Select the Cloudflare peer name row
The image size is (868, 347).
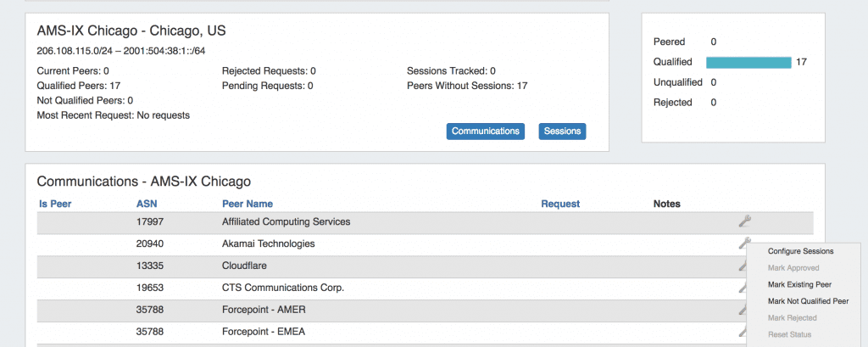(426, 266)
